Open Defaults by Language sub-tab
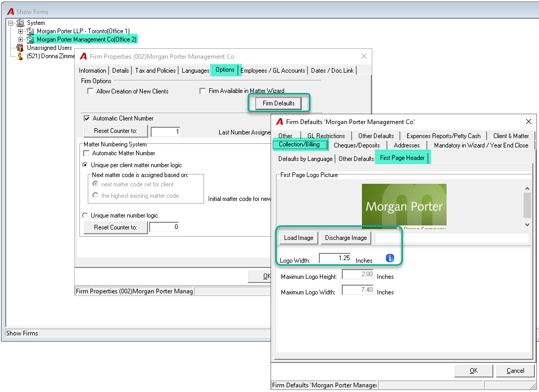 (306, 159)
